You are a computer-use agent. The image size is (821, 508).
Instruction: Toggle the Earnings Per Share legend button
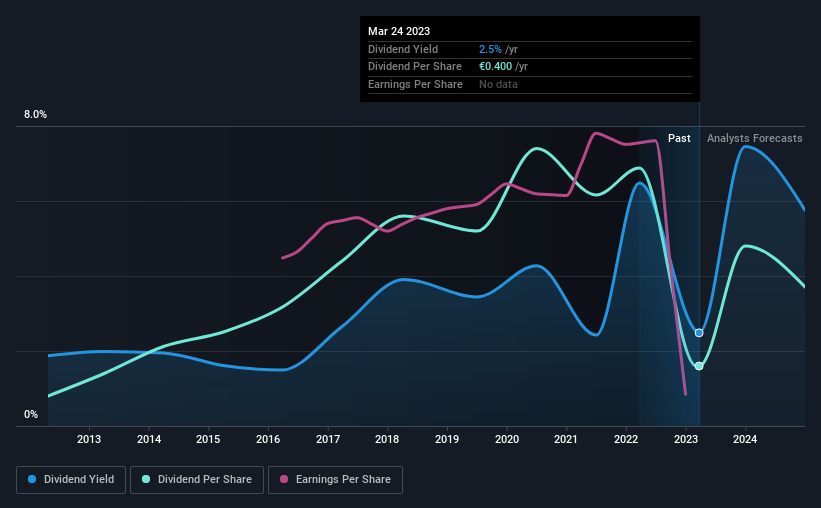click(x=335, y=480)
